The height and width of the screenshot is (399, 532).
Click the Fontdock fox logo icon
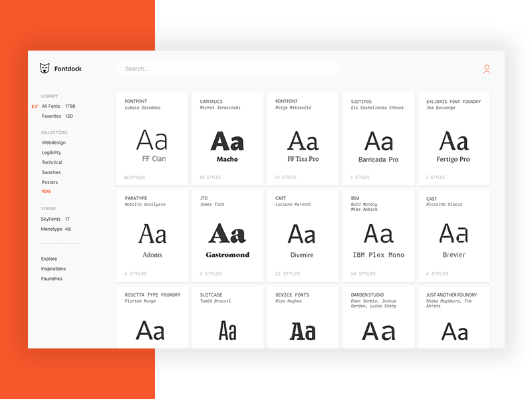point(45,68)
